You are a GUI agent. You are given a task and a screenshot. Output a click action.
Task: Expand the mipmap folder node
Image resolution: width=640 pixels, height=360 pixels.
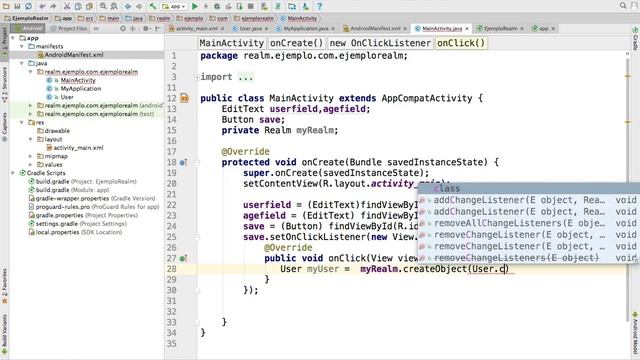pyautogui.click(x=30, y=156)
